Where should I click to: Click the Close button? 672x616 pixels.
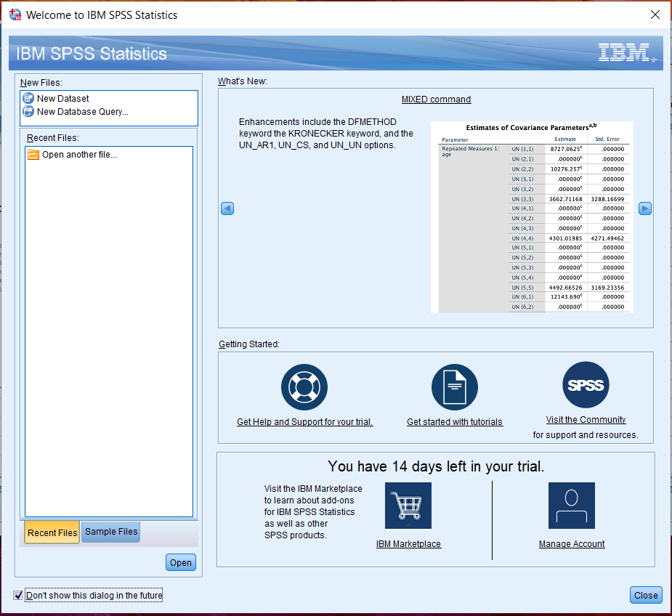pyautogui.click(x=645, y=594)
